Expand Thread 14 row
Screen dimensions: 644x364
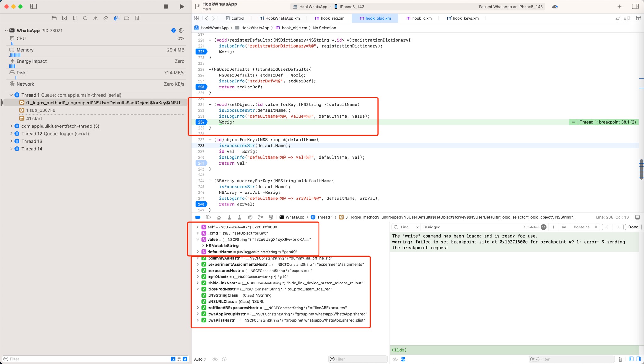[x=11, y=149]
